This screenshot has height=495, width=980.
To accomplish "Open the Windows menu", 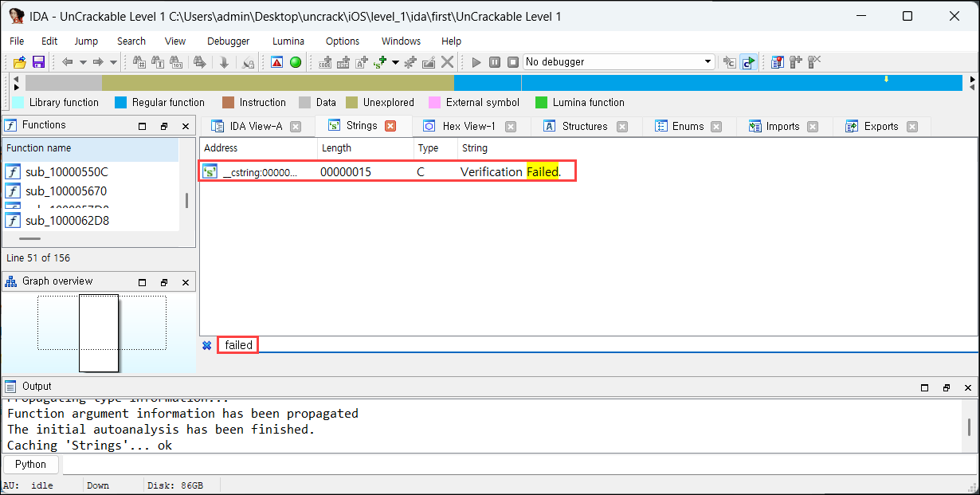I will pos(401,41).
